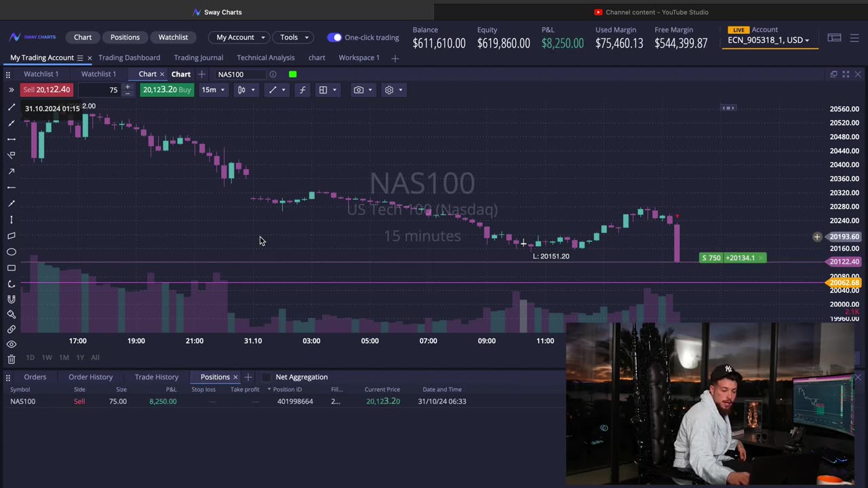This screenshot has height=488, width=868.
Task: Click the order size input field
Action: pyautogui.click(x=99, y=89)
